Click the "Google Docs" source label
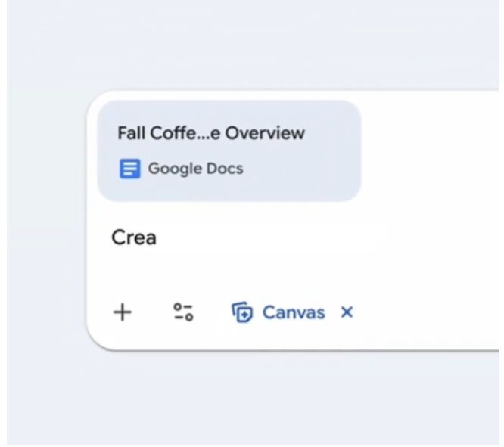504x447 pixels. [x=195, y=169]
